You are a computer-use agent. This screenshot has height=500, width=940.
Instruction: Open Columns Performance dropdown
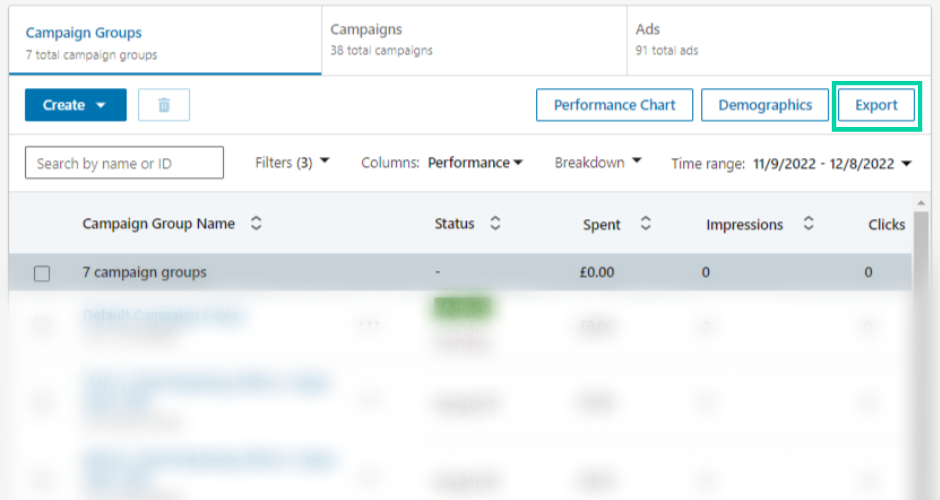point(474,163)
